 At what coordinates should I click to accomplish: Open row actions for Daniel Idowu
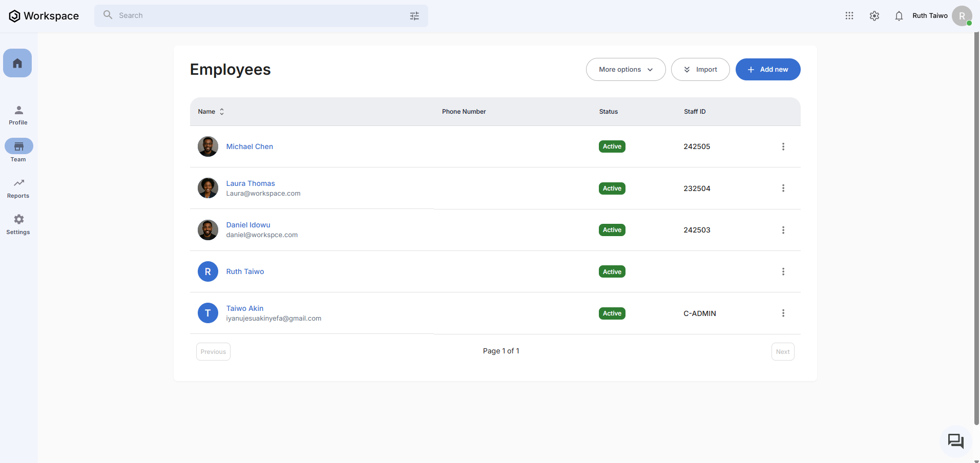783,230
